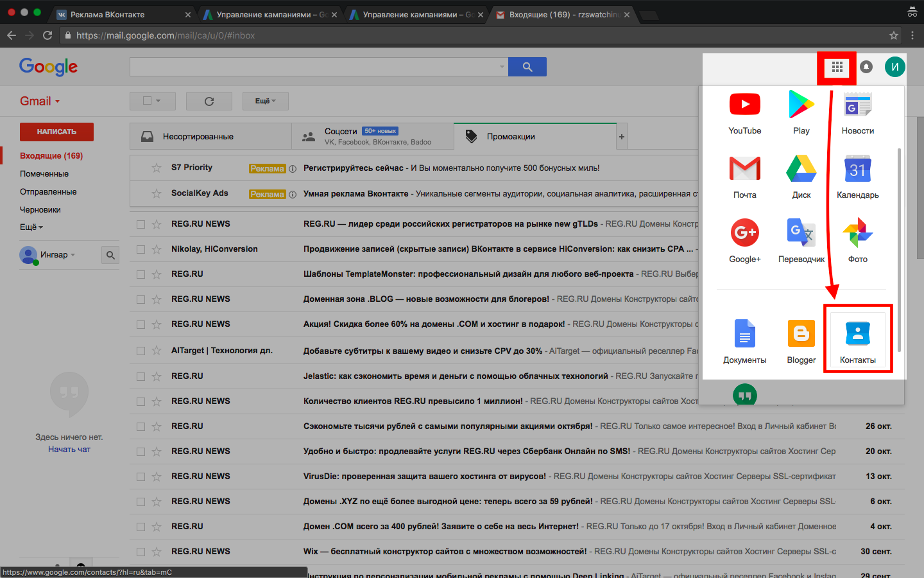
Task: Tick checkbox for the VirusDie email
Action: (141, 477)
